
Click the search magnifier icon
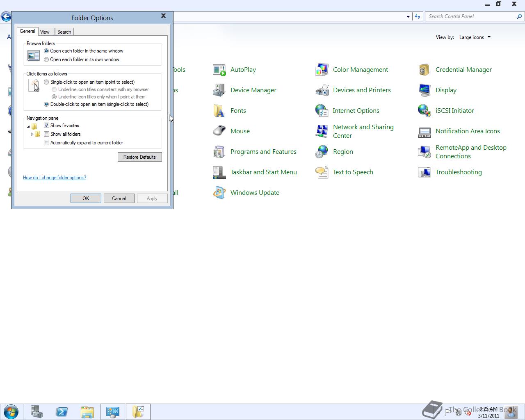(x=520, y=16)
